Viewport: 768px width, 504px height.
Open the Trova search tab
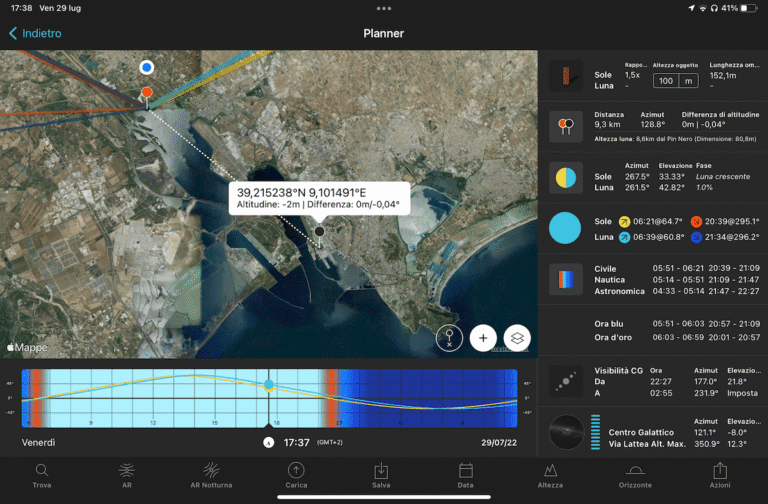tap(42, 476)
